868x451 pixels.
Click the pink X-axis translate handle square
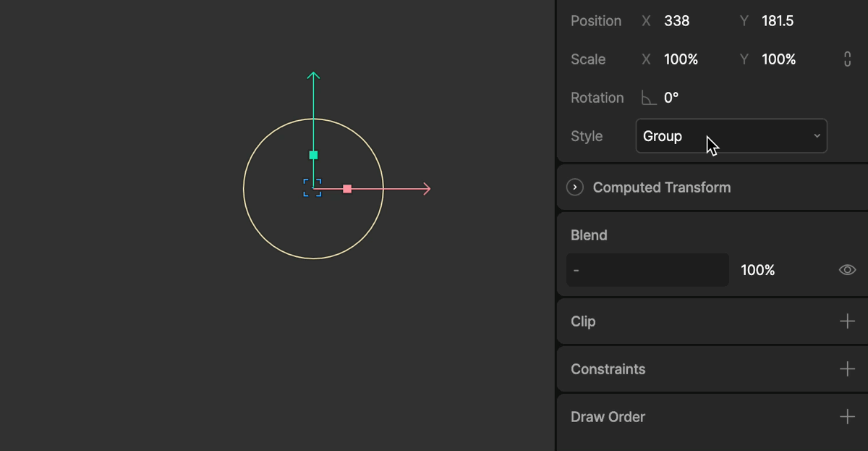click(x=347, y=189)
